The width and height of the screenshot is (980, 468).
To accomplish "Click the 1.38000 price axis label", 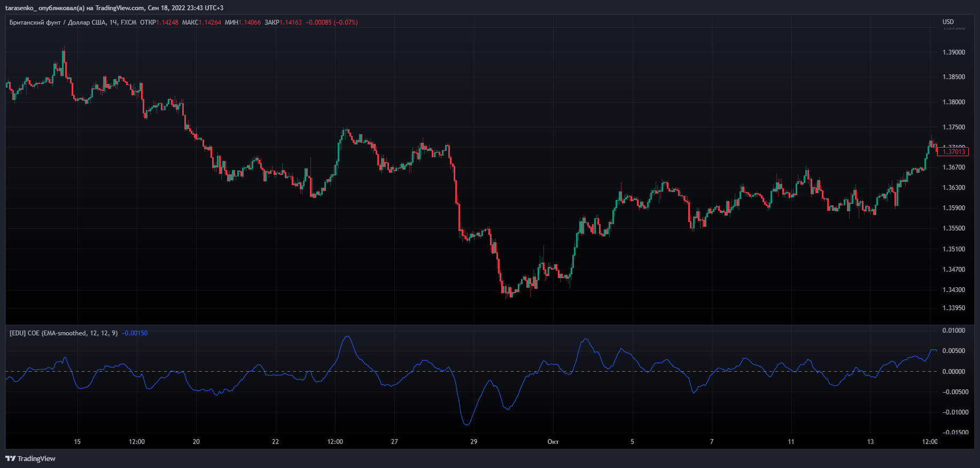I will click(954, 102).
